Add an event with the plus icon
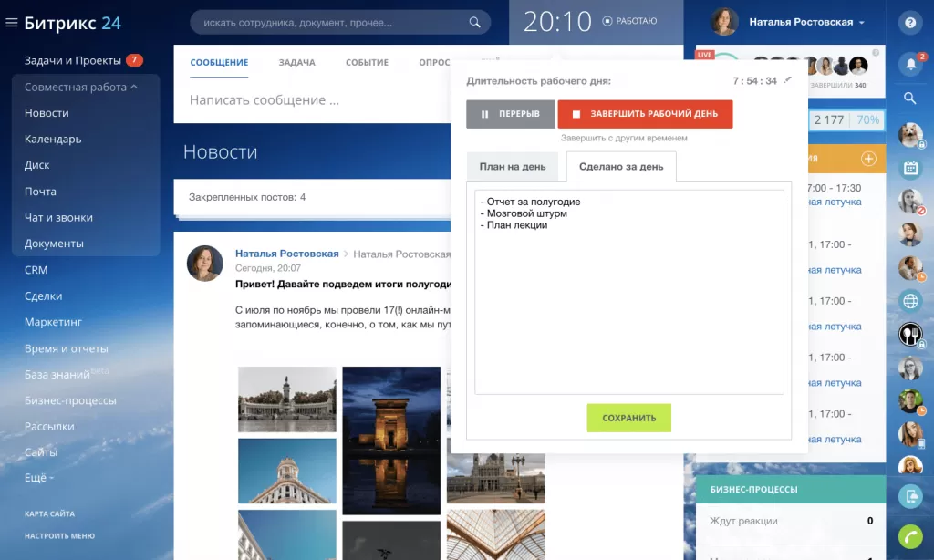 (868, 159)
